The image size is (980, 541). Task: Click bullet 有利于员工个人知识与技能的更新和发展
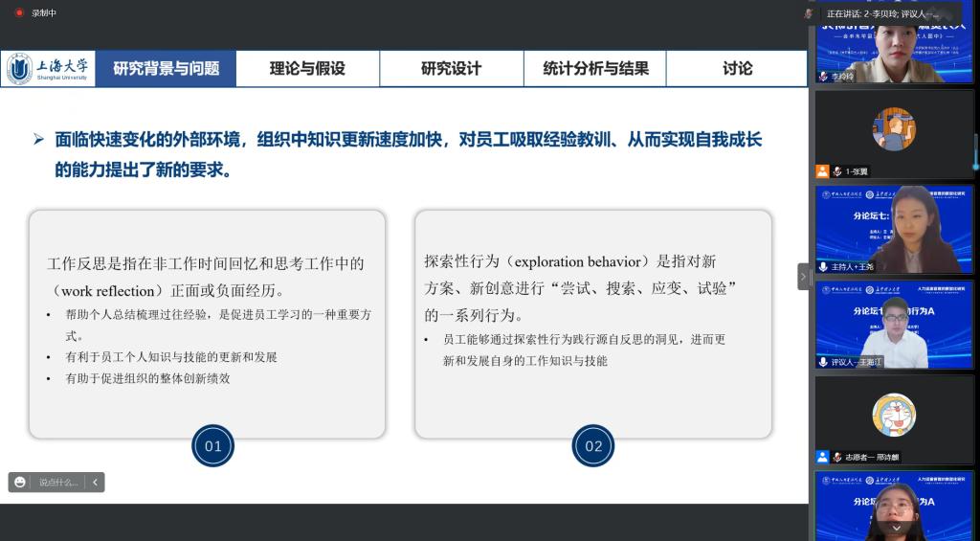click(171, 357)
